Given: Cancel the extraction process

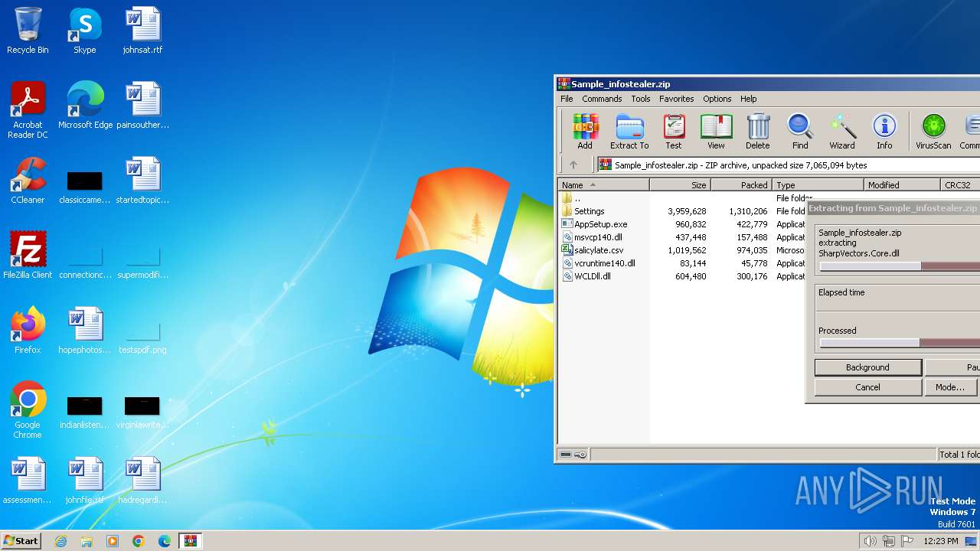Looking at the screenshot, I should tap(867, 387).
